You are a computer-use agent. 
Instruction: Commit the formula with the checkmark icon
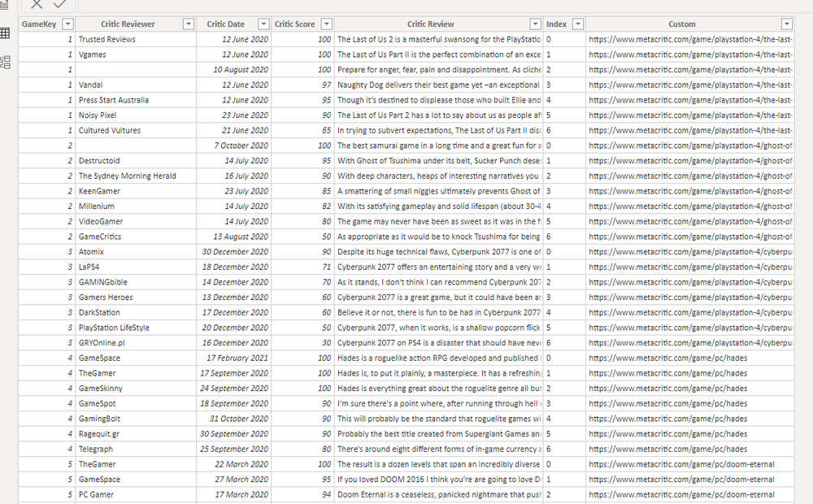pos(59,4)
